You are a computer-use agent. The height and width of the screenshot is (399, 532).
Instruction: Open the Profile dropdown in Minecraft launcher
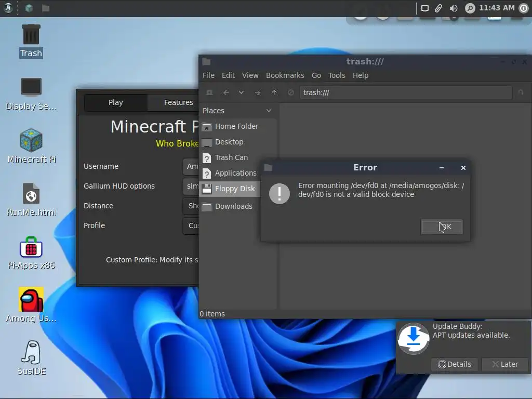point(191,225)
